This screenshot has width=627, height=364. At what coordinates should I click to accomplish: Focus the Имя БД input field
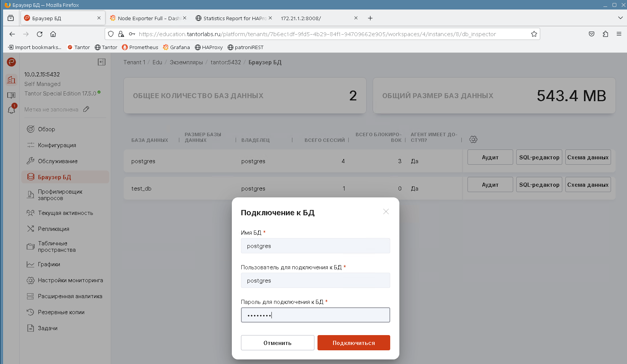pos(315,246)
